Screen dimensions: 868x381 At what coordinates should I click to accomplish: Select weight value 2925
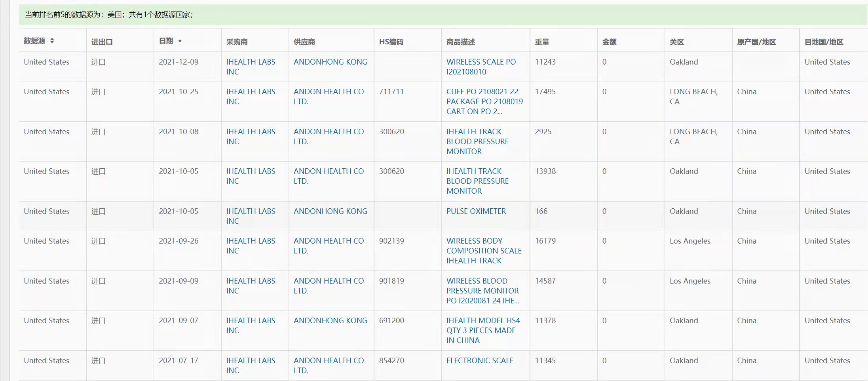(543, 131)
